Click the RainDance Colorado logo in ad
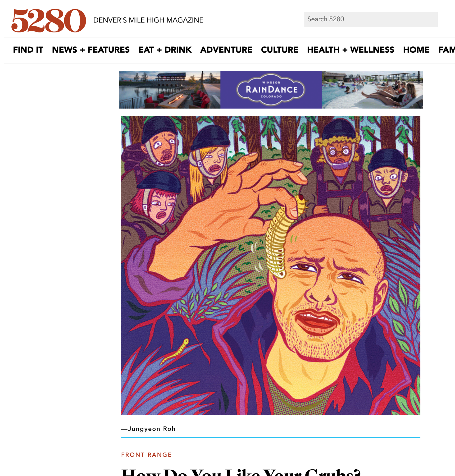455x476 pixels. (x=271, y=90)
